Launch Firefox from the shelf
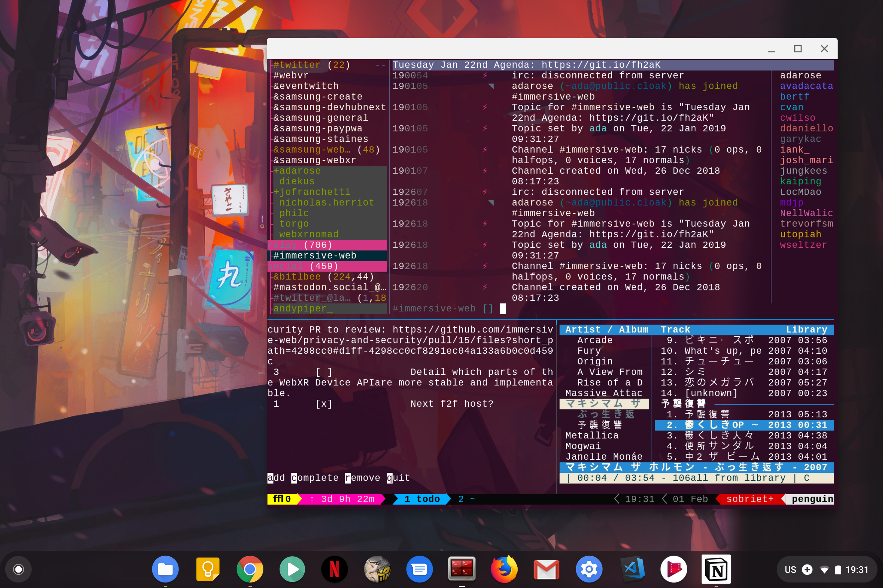 coord(504,569)
